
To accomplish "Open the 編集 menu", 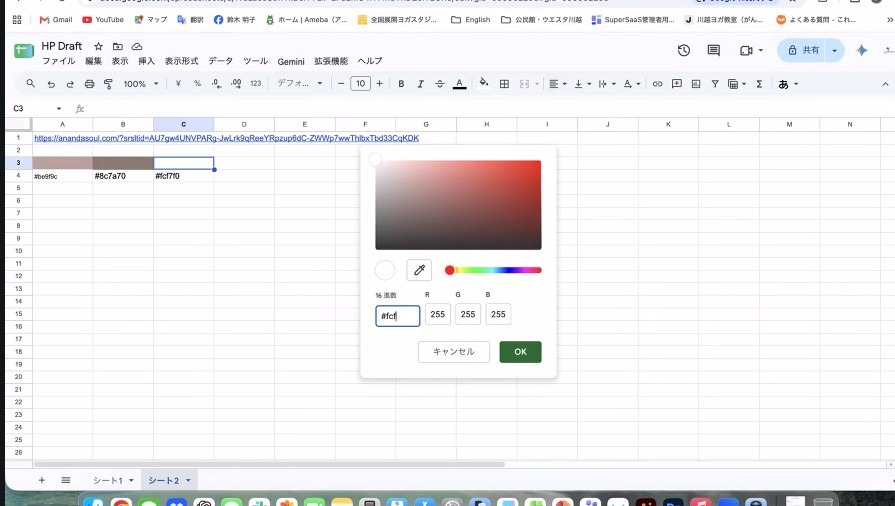I will (x=94, y=61).
